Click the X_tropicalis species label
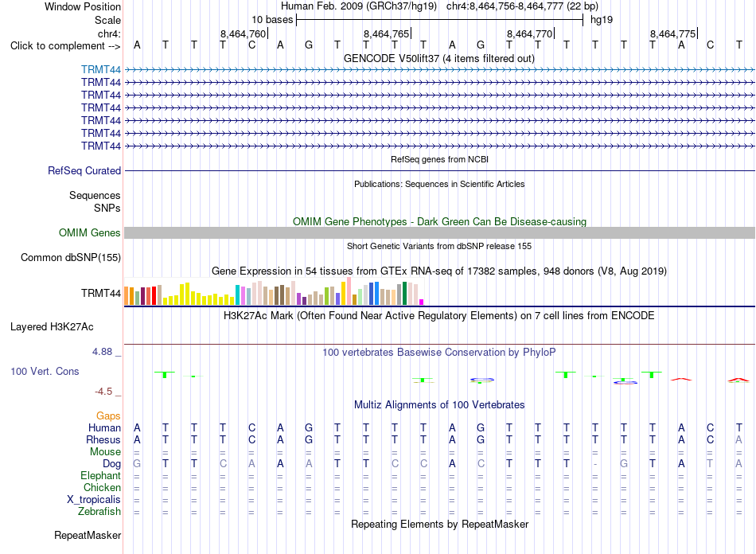This screenshot has height=554, width=756. (94, 500)
